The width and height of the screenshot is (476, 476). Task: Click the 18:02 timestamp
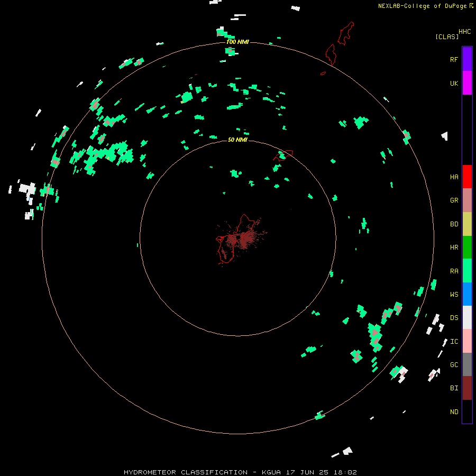coord(345,472)
